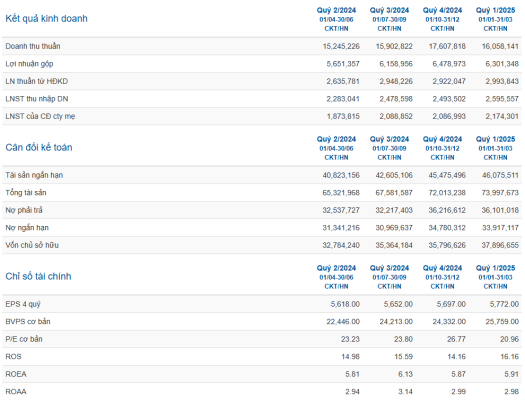Select Quý 1/2025 header in Kết quả kinh doanh

(x=495, y=10)
